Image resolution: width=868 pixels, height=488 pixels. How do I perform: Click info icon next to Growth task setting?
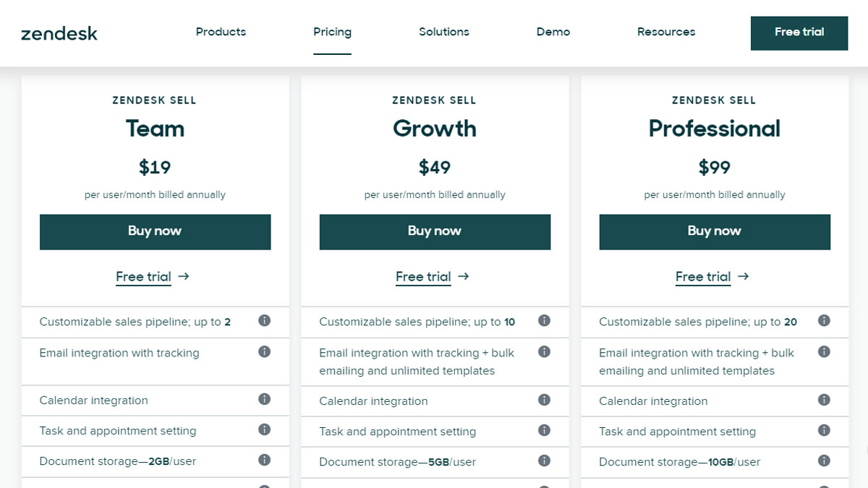point(544,430)
